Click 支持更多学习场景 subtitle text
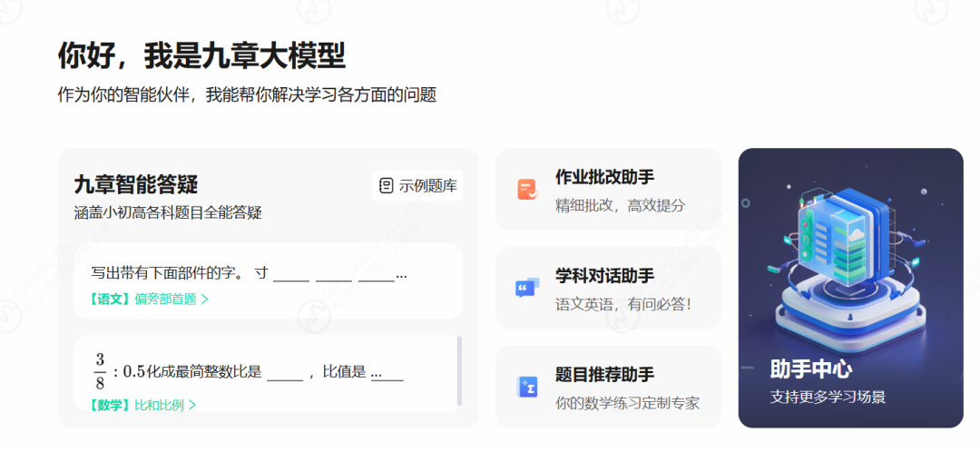The width and height of the screenshot is (980, 452). (828, 397)
